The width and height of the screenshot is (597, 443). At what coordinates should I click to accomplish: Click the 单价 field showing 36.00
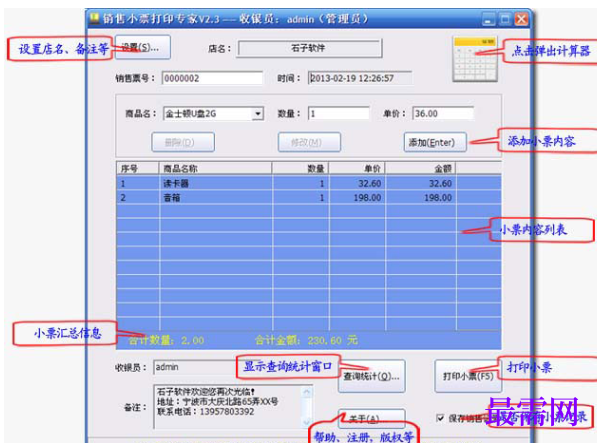pyautogui.click(x=443, y=113)
